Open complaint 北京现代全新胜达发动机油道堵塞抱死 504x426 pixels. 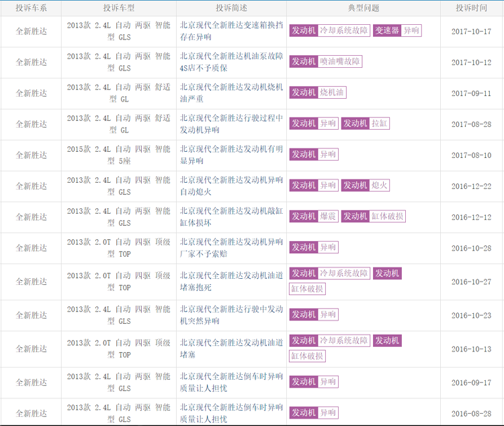point(231,282)
